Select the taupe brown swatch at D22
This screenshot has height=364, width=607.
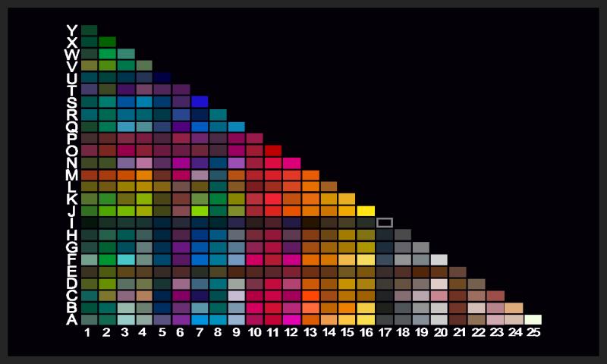click(476, 284)
